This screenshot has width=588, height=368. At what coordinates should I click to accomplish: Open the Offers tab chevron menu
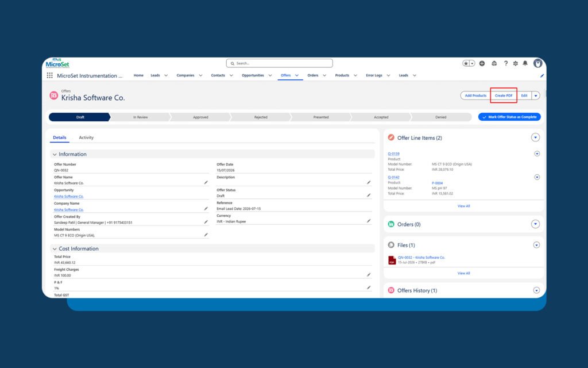pyautogui.click(x=297, y=75)
